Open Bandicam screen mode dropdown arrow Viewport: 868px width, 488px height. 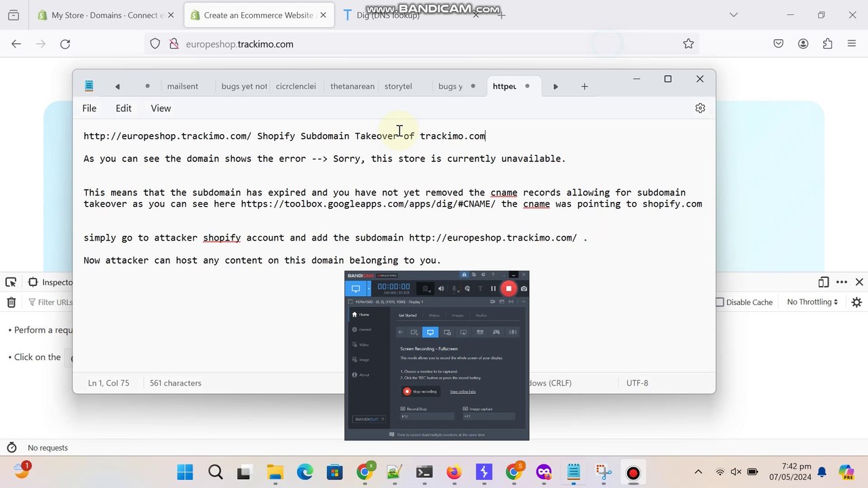(x=368, y=289)
